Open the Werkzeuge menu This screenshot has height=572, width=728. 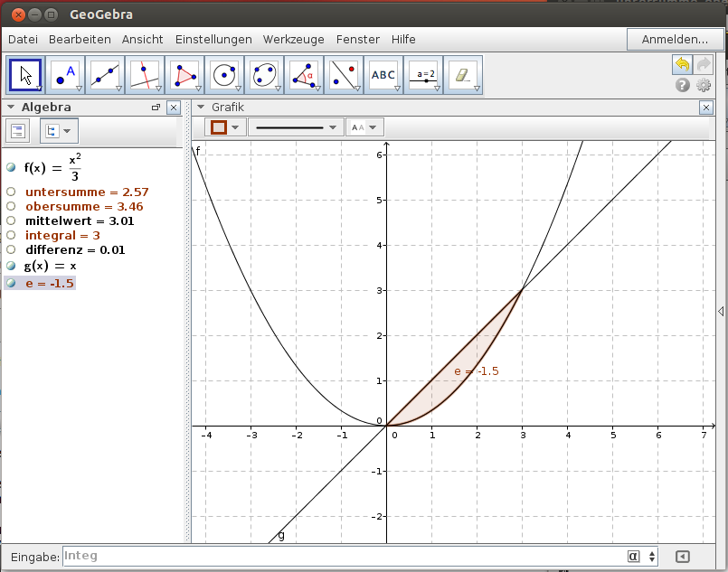click(x=293, y=40)
